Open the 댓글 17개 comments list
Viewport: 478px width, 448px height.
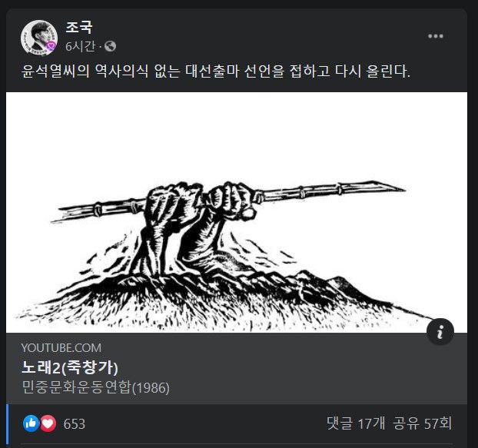[356, 423]
